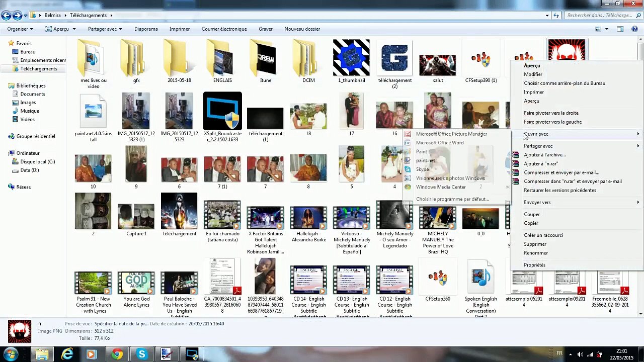Click the Windows Start orb

click(11, 354)
